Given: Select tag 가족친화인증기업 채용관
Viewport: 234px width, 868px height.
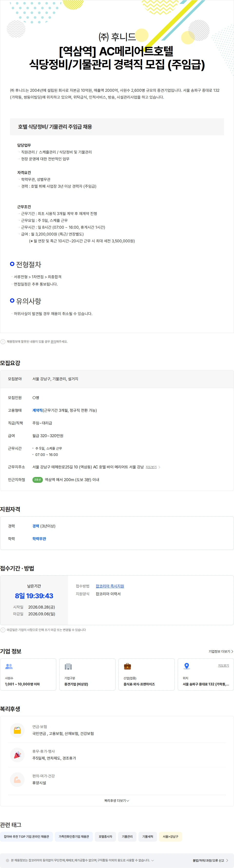Looking at the screenshot, I should (74, 837).
